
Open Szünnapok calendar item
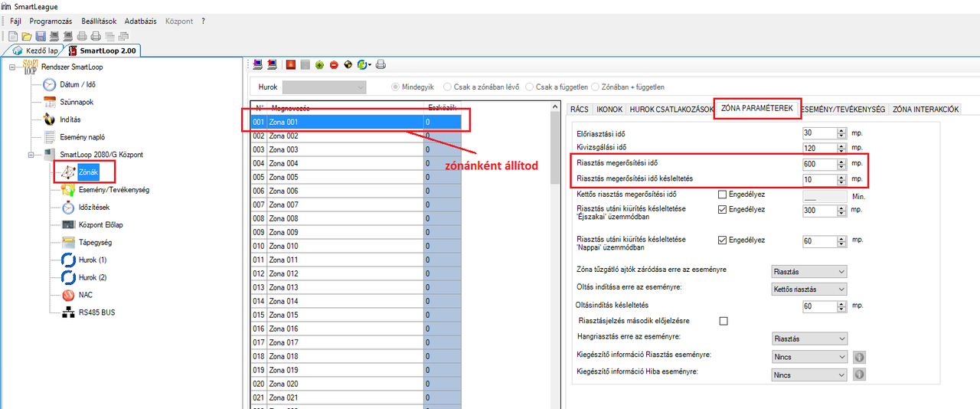click(x=67, y=102)
